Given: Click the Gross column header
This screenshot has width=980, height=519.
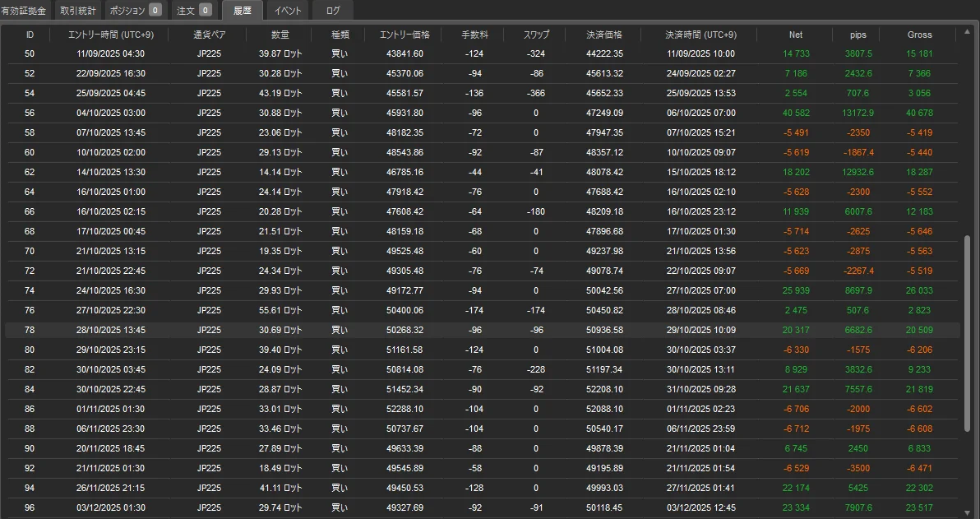Looking at the screenshot, I should pyautogui.click(x=919, y=35).
